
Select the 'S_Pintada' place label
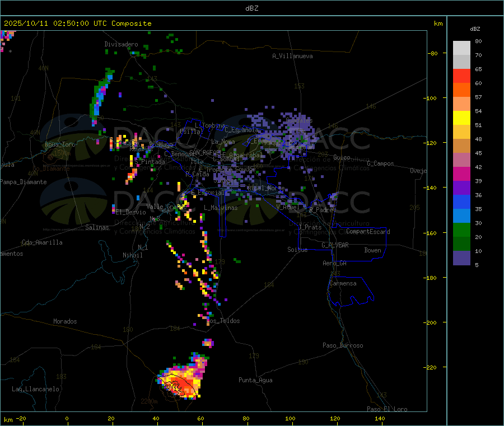tap(150, 162)
